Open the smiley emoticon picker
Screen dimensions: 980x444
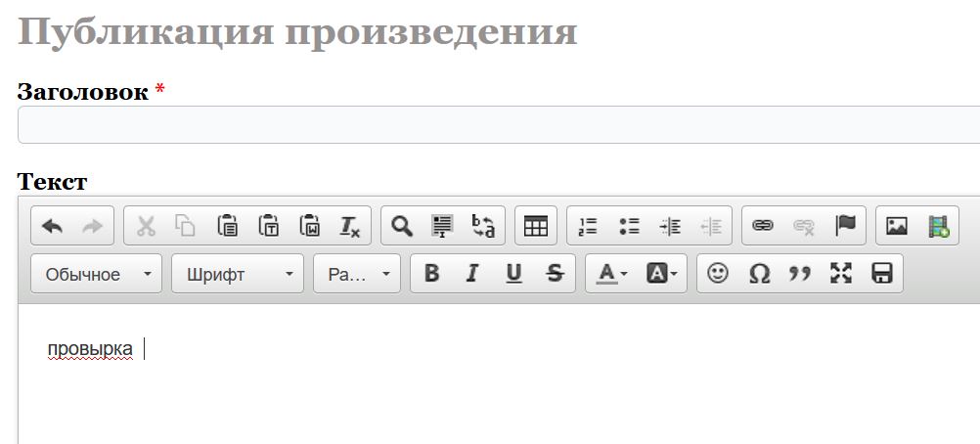(718, 274)
